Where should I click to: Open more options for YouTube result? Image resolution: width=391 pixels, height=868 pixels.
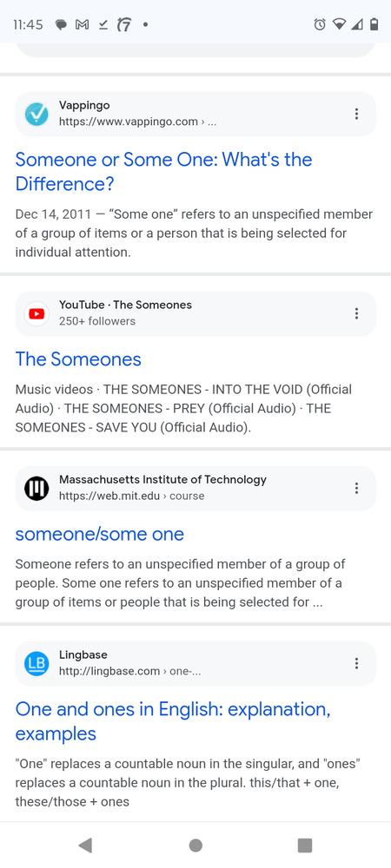coord(356,313)
